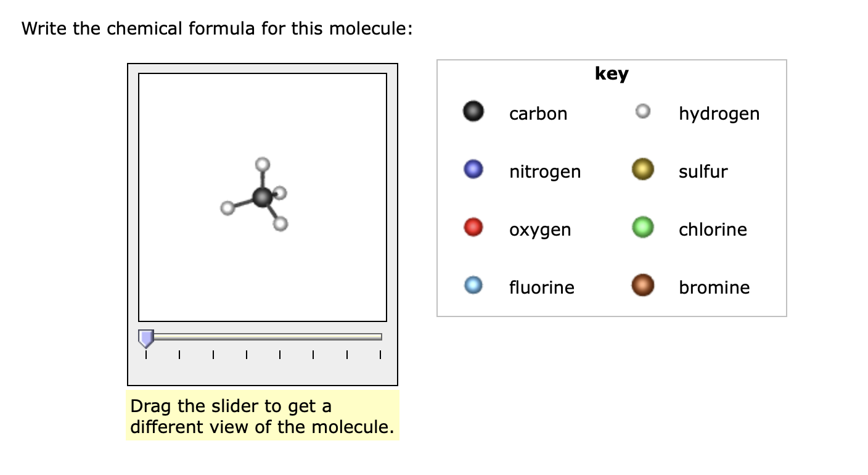Click the 'carbon' label text in the key
Screen dimensions: 868x475
(538, 114)
